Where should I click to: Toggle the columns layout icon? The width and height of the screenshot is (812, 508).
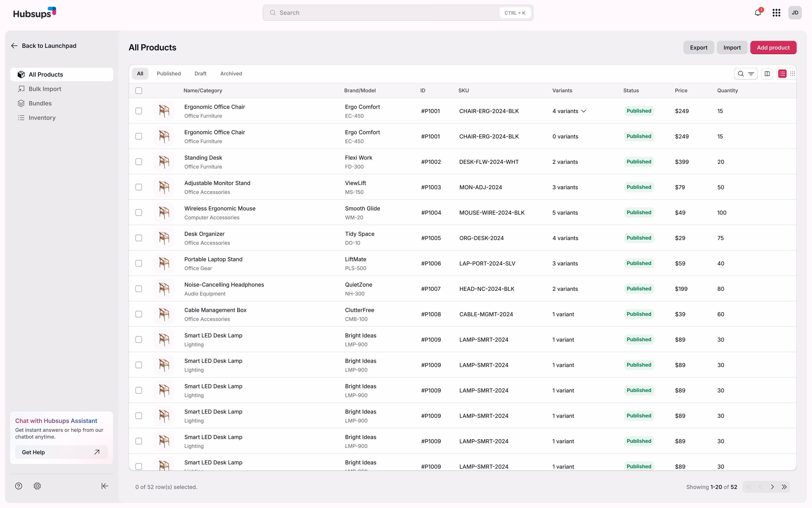pos(767,74)
